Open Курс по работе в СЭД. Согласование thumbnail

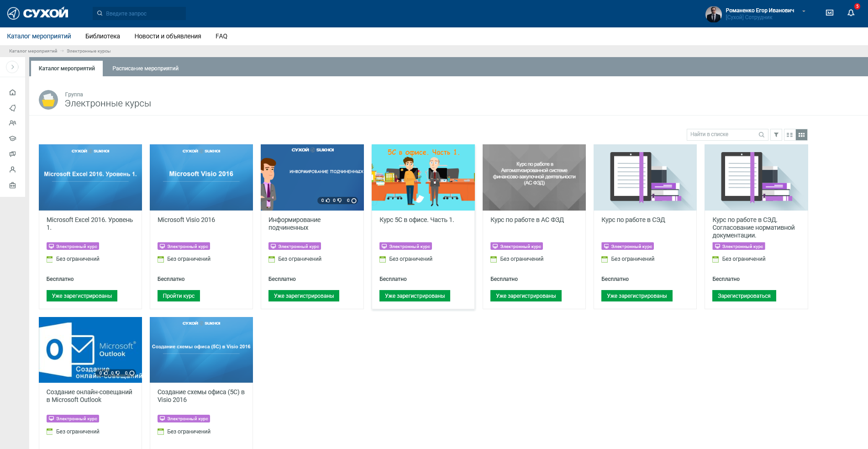(x=756, y=177)
